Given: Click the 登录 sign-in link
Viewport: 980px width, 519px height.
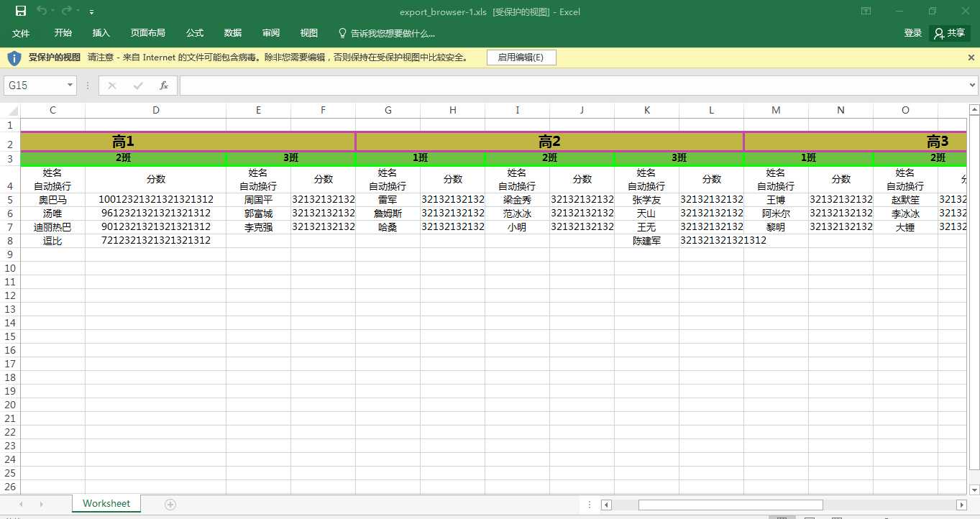Looking at the screenshot, I should (x=912, y=33).
